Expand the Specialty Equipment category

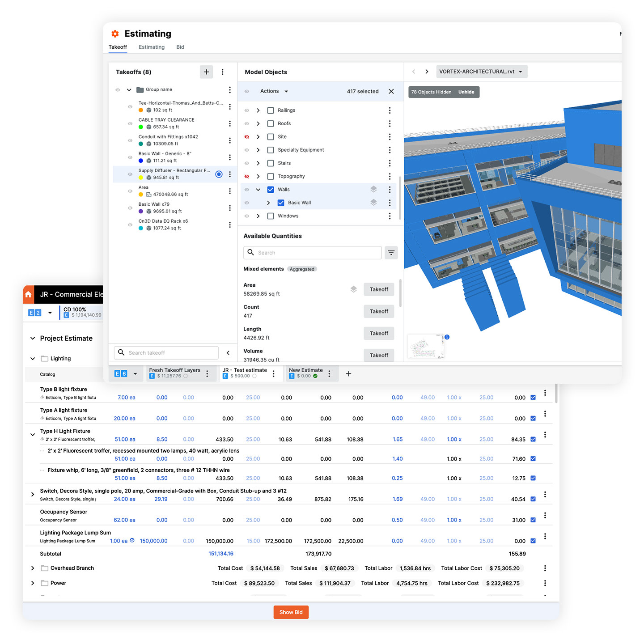coord(258,150)
